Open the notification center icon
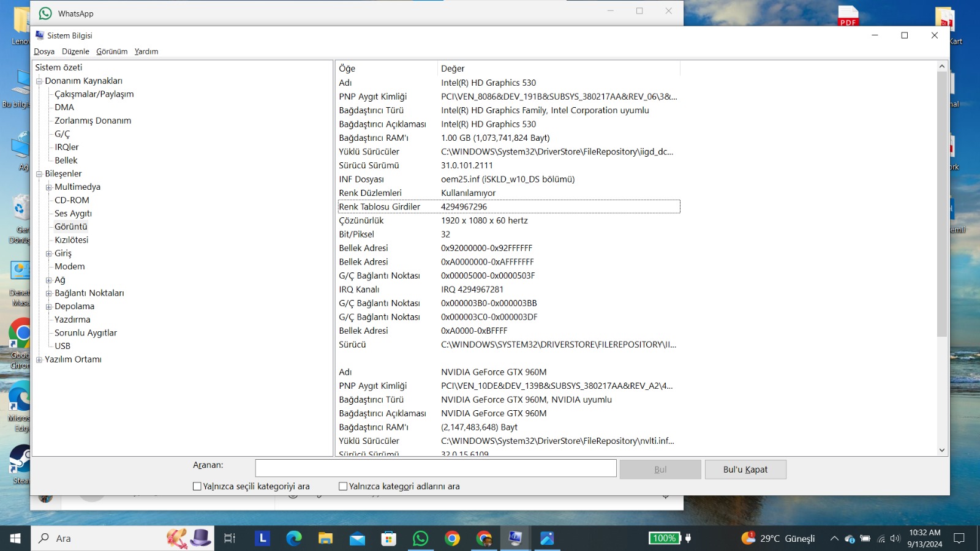The height and width of the screenshot is (551, 980). 959,539
